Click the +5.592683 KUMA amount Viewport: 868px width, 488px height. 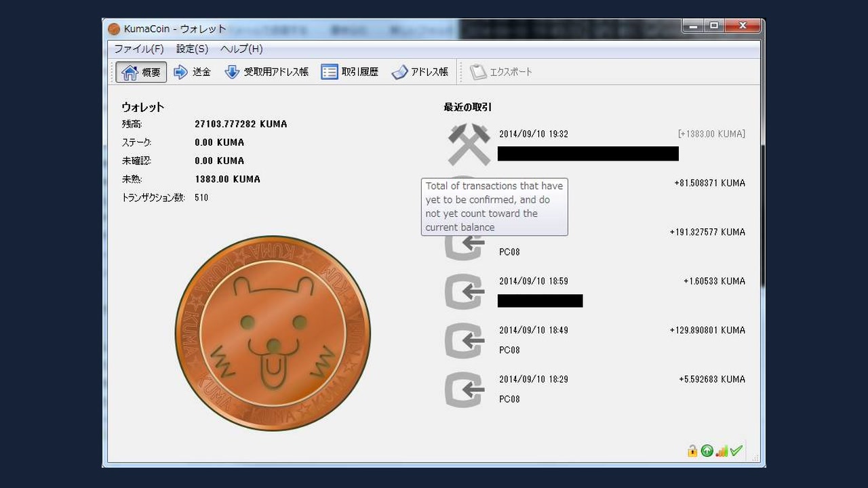point(712,380)
